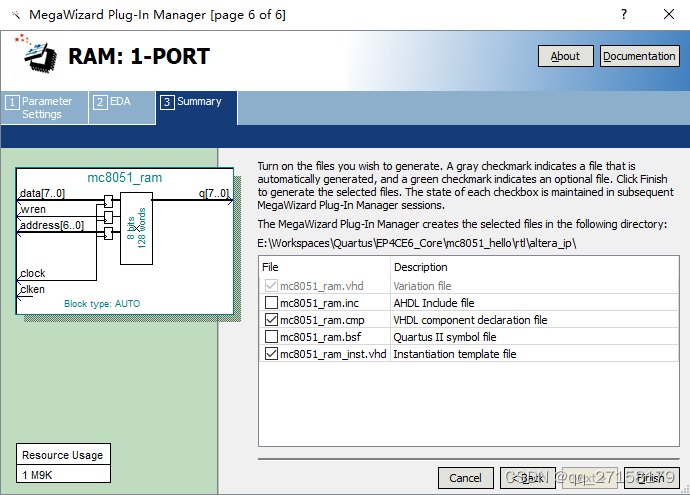690x495 pixels.
Task: Toggle the mc8051_ram.vhd variation file checkbox
Action: [x=271, y=286]
